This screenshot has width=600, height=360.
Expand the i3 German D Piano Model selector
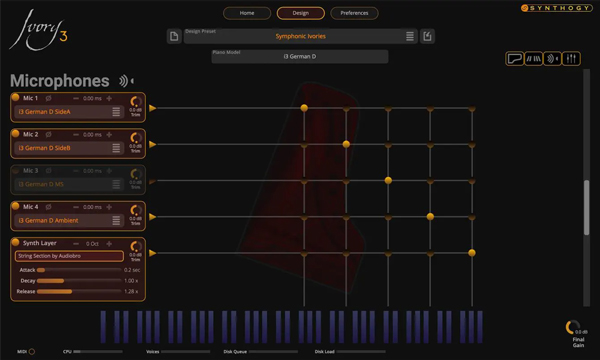(x=300, y=57)
